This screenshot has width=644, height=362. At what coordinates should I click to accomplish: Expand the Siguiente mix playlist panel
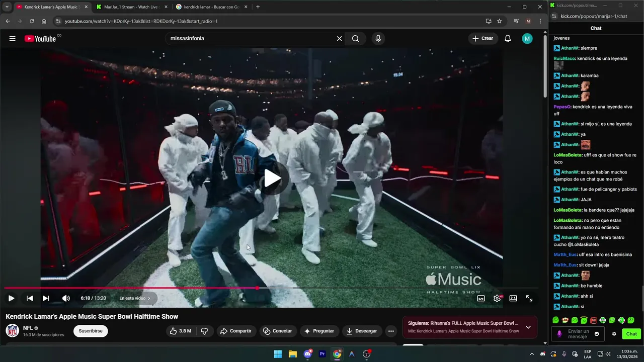[x=528, y=327]
